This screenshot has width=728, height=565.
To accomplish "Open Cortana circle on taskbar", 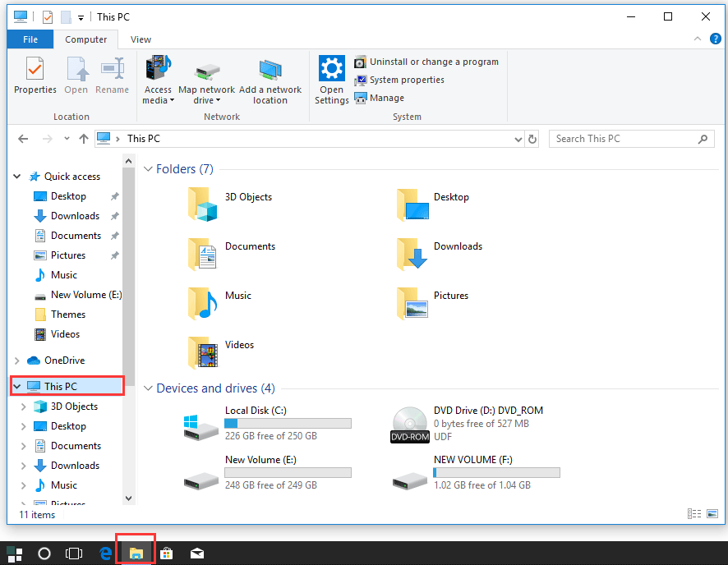I will point(44,554).
